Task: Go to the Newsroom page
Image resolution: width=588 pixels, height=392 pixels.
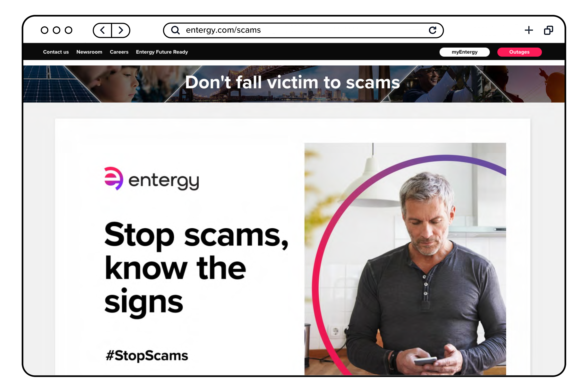Action: click(x=89, y=52)
